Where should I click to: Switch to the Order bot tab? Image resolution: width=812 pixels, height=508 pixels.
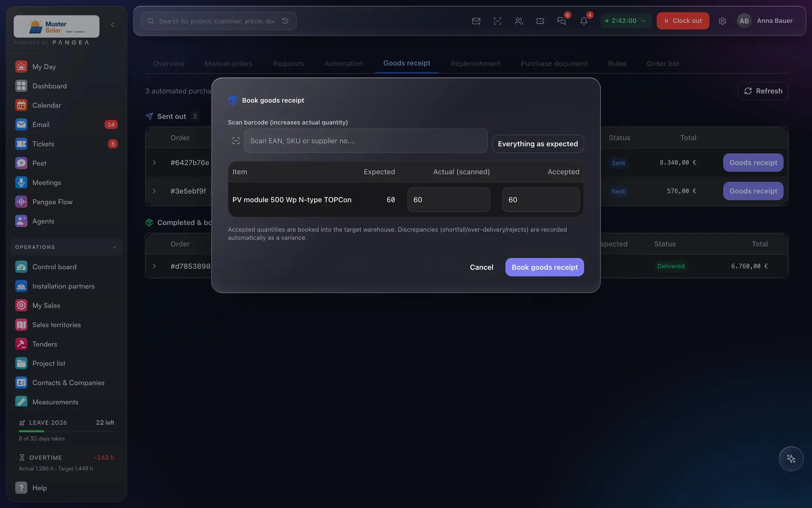tap(663, 63)
